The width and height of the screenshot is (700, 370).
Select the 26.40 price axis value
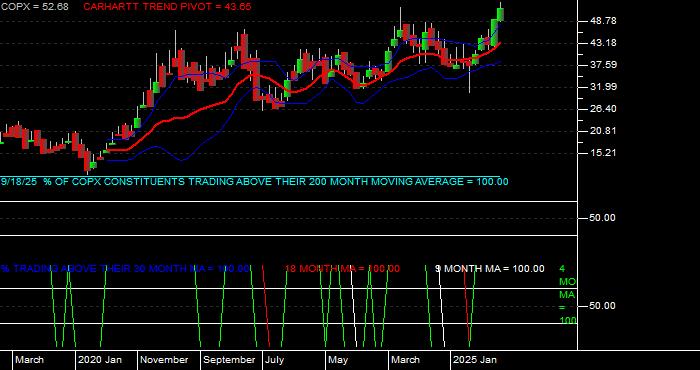(x=603, y=109)
